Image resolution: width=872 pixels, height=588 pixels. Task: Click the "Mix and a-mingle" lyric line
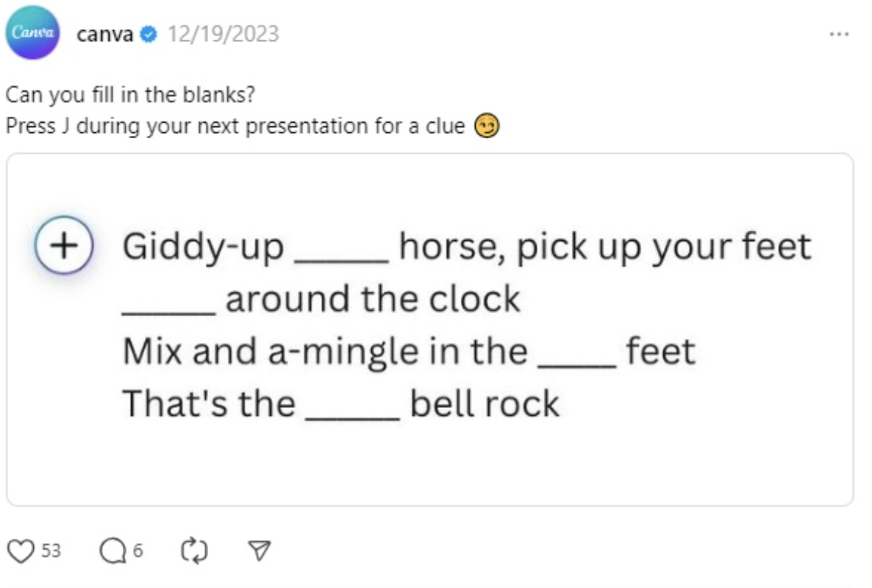408,351
